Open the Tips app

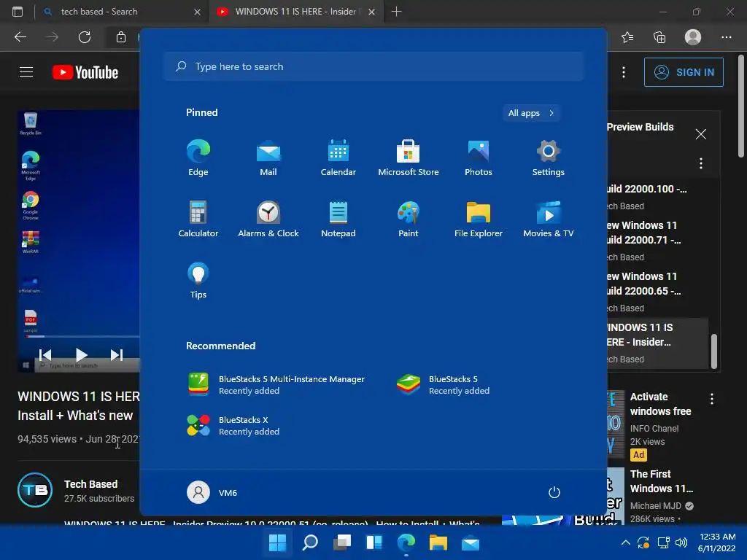pyautogui.click(x=198, y=281)
